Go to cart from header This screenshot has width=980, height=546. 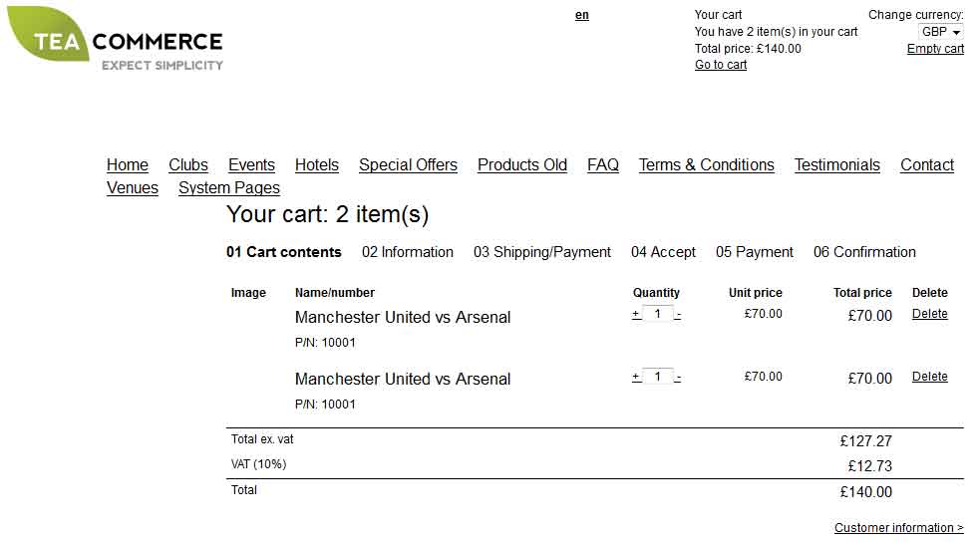pos(721,65)
